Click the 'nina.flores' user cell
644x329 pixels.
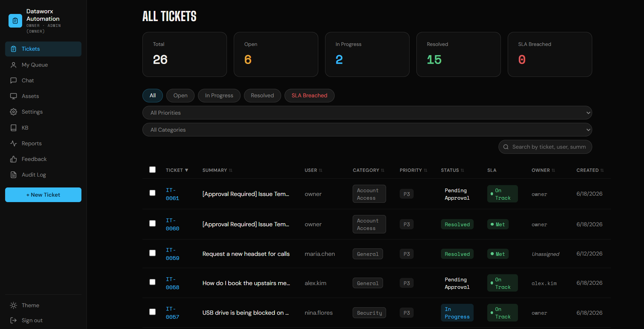pos(319,313)
